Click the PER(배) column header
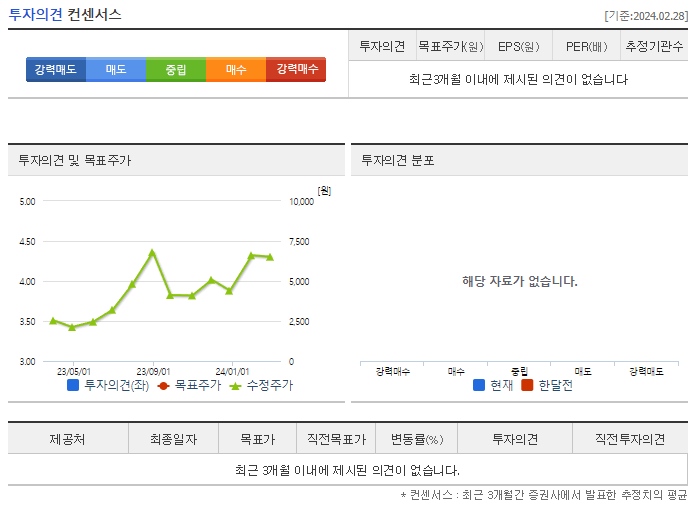Viewport: 696px width, 512px height. click(x=586, y=46)
